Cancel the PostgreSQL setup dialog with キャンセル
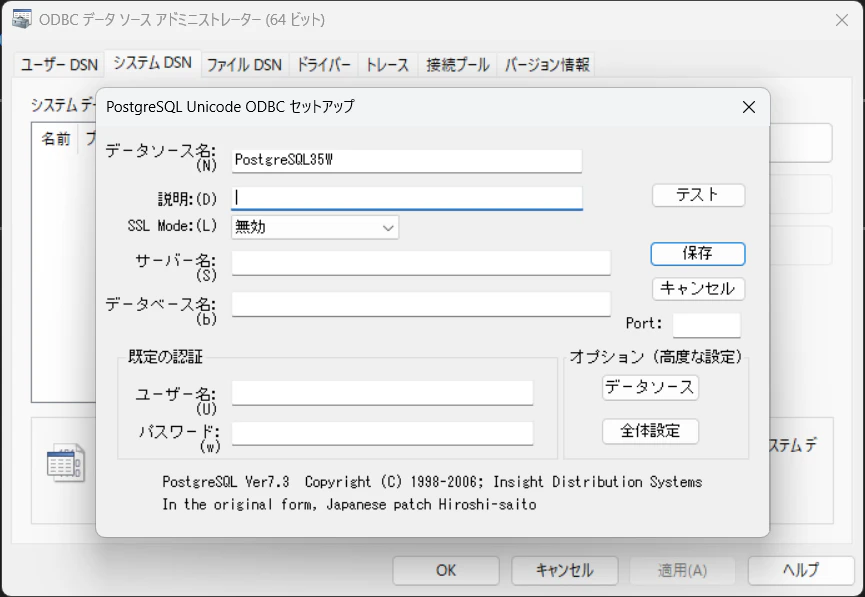This screenshot has width=865, height=597. [698, 289]
